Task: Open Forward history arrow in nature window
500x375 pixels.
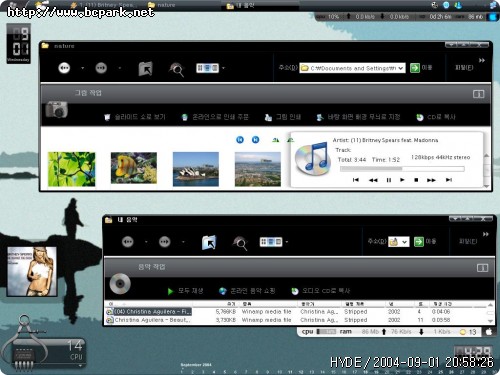Action: point(119,68)
